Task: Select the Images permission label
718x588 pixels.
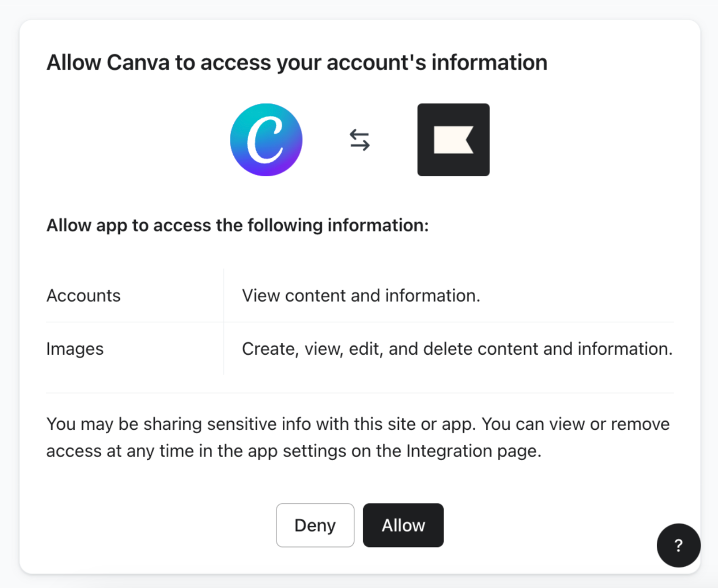Action: 75,349
